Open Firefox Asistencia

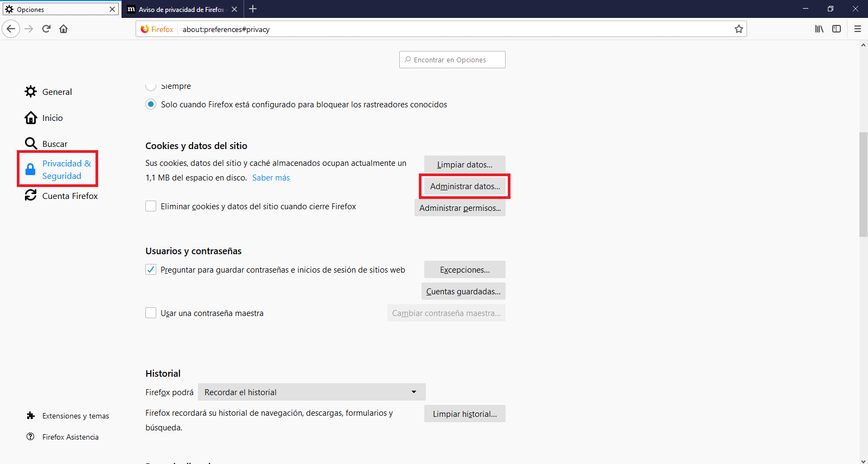[62, 437]
